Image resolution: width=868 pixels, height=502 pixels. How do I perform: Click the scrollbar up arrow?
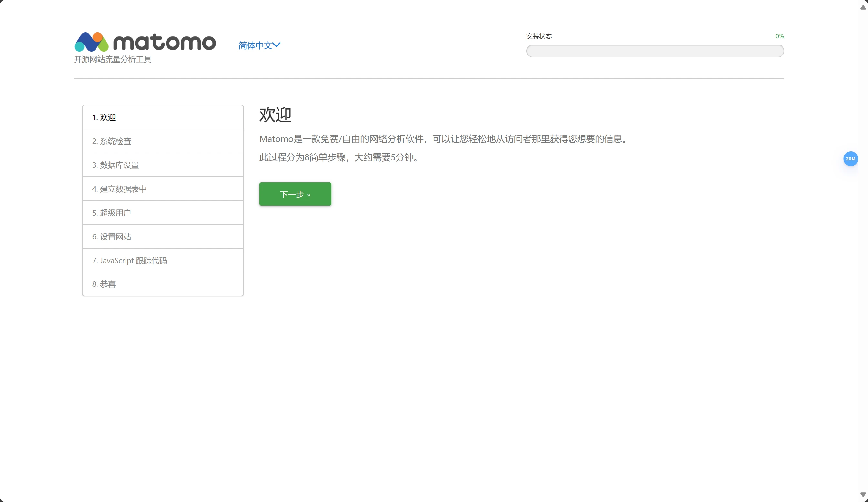pos(863,7)
